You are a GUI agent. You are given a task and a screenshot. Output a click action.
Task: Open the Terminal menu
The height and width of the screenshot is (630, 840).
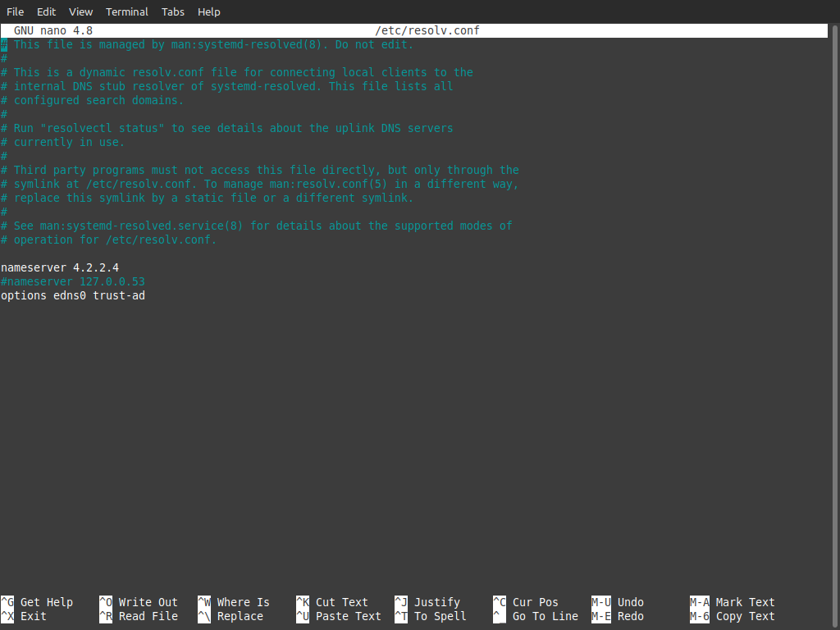(x=126, y=11)
